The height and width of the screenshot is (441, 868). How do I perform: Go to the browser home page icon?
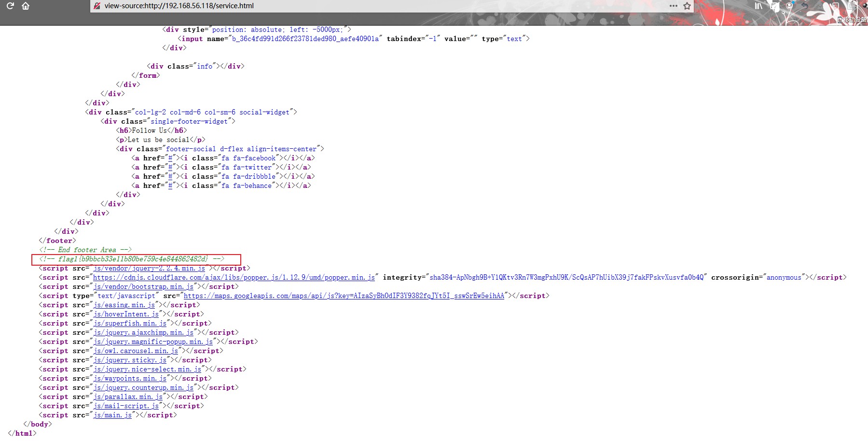[x=26, y=6]
